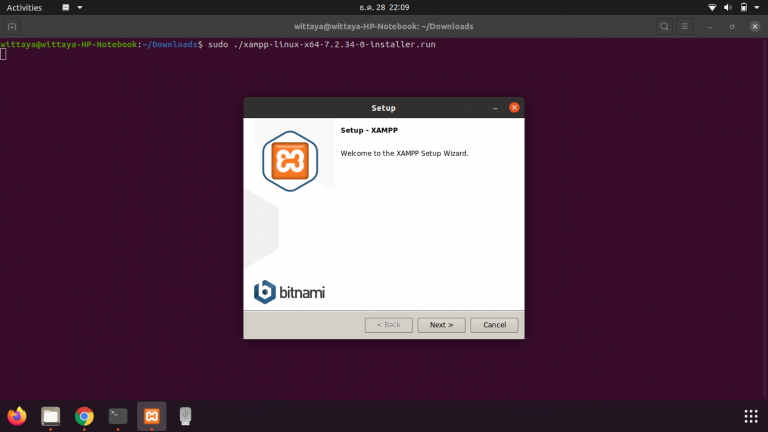Screen dimensions: 768x432
Task: Click the bitnami logo
Action: [289, 292]
